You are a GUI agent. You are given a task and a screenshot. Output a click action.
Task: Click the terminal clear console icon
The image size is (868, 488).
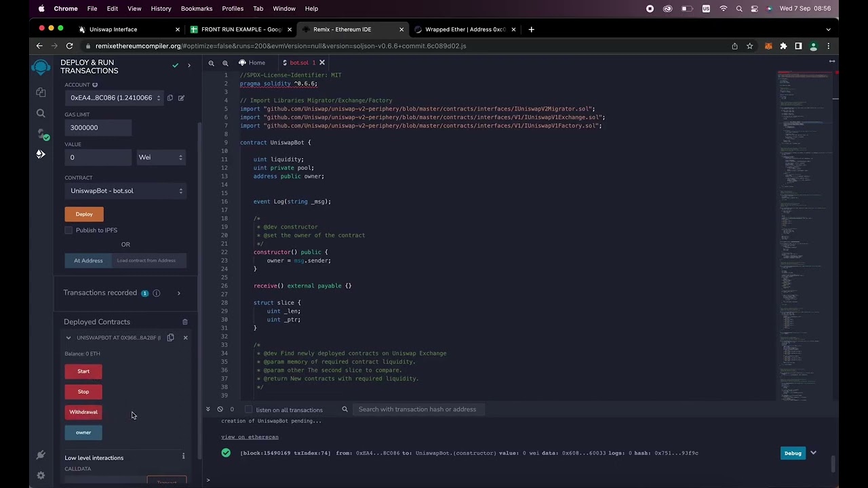coord(220,409)
